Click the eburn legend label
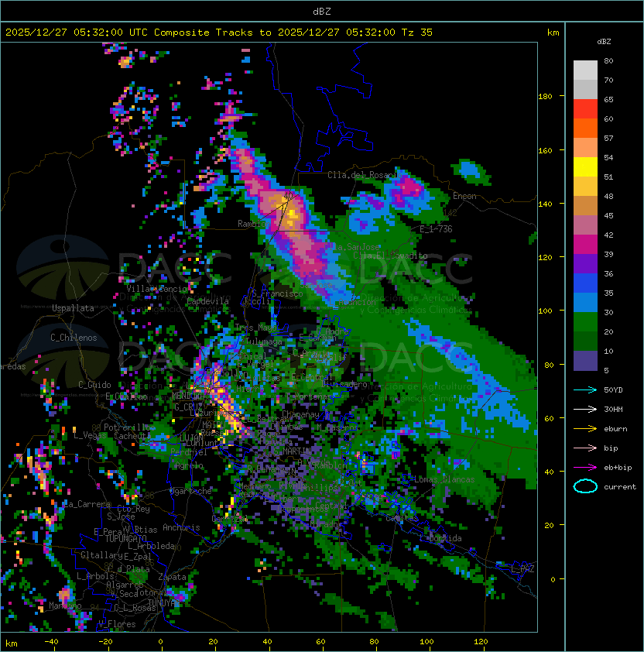 [x=615, y=429]
